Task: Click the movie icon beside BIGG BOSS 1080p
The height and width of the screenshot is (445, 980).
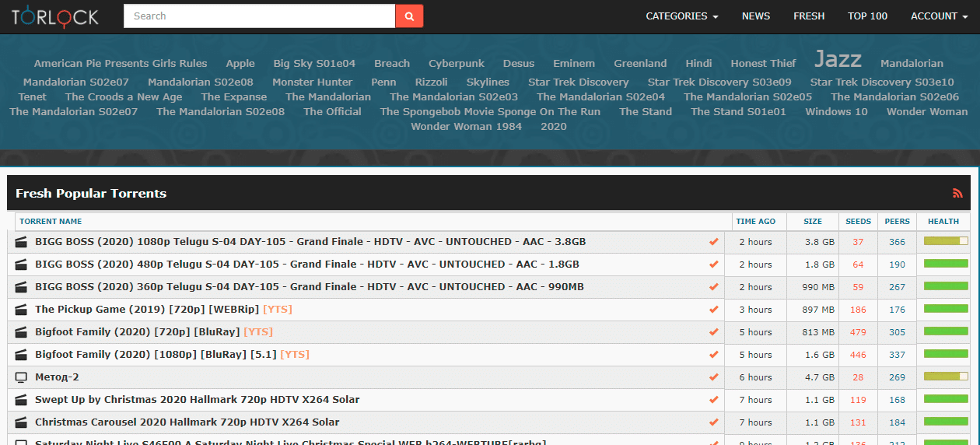Action: pos(22,242)
